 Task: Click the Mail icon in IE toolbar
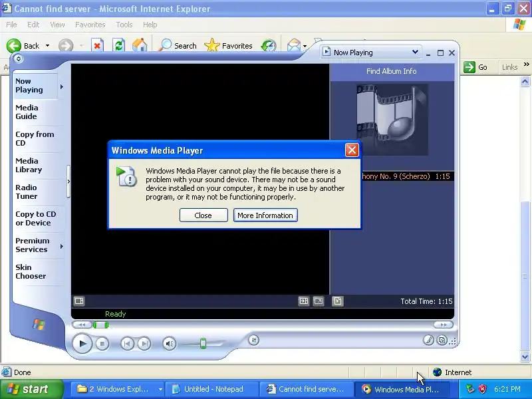coord(293,46)
